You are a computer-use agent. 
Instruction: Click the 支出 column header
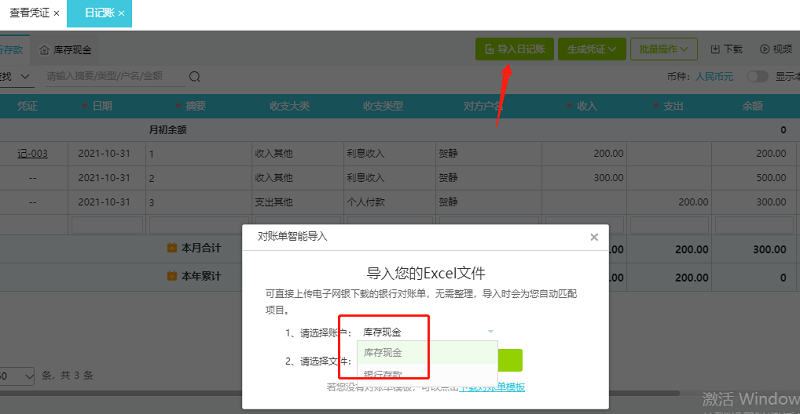tap(673, 106)
